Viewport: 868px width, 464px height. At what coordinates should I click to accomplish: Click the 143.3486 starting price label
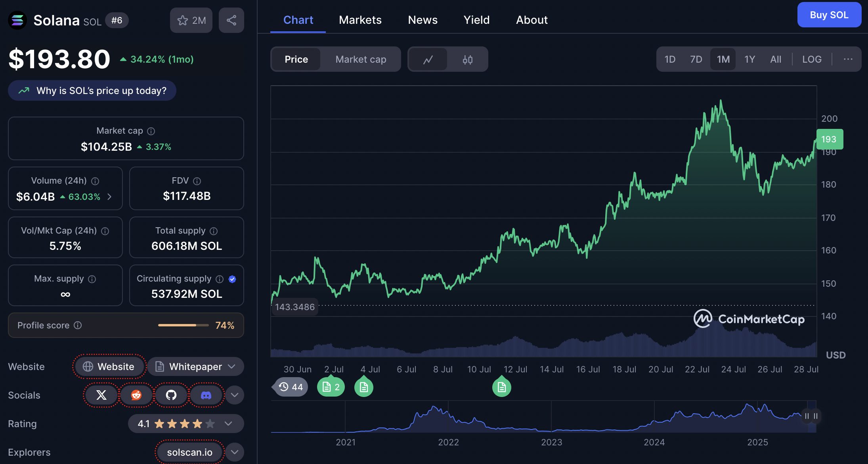point(295,307)
